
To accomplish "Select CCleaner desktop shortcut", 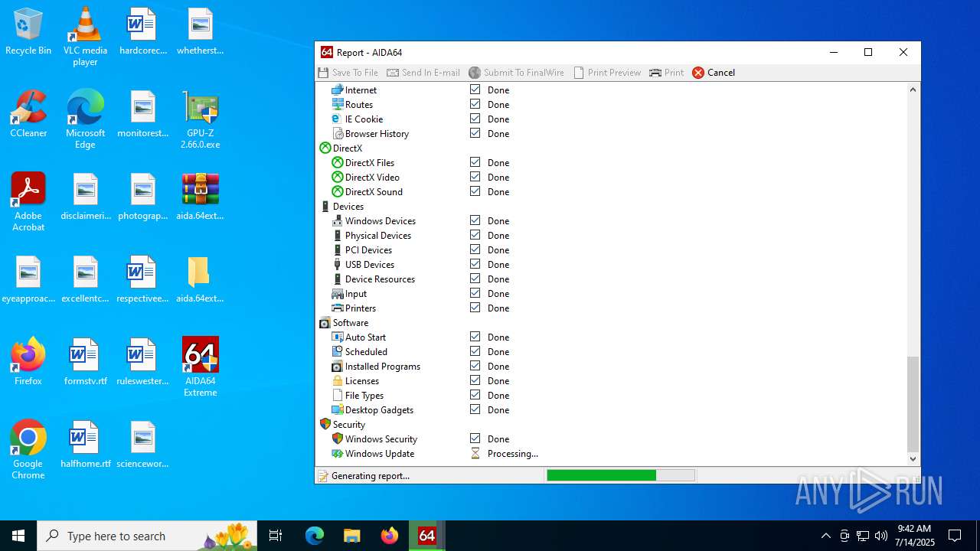I will 28,114.
